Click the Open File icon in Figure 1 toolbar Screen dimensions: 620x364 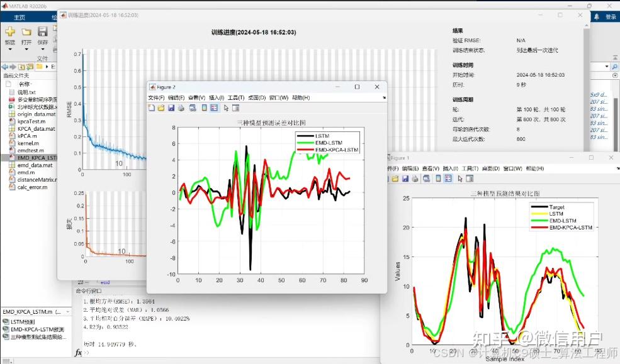pos(395,179)
